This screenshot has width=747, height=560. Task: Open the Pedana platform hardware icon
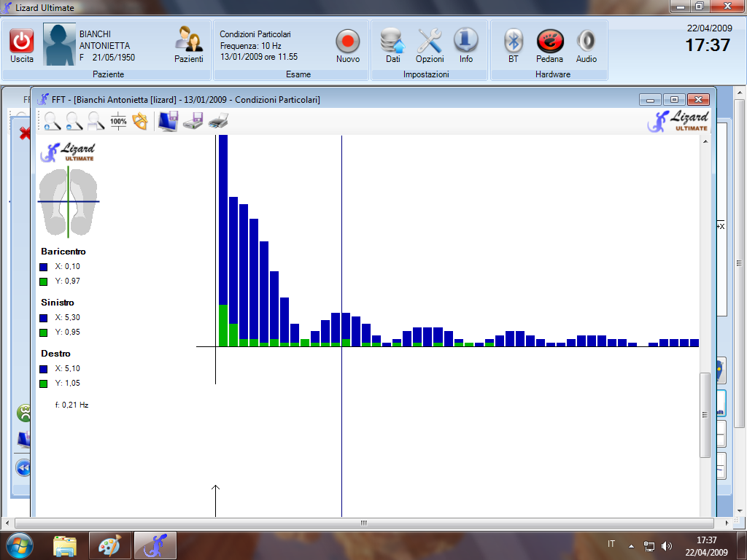coord(549,41)
